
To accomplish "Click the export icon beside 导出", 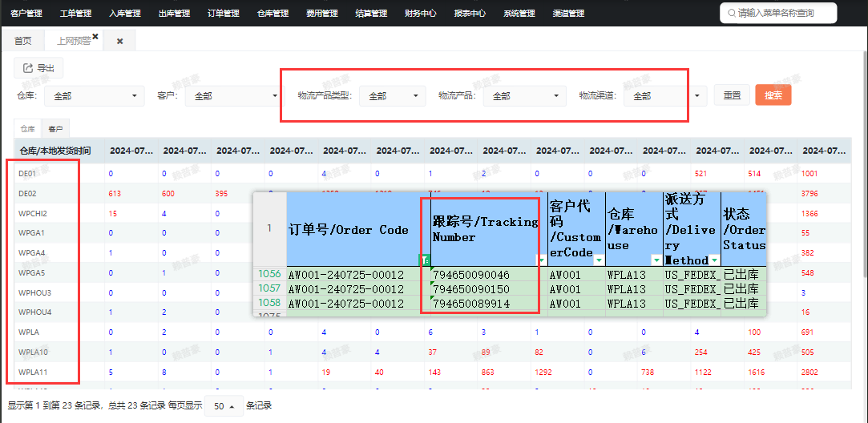I will [27, 68].
